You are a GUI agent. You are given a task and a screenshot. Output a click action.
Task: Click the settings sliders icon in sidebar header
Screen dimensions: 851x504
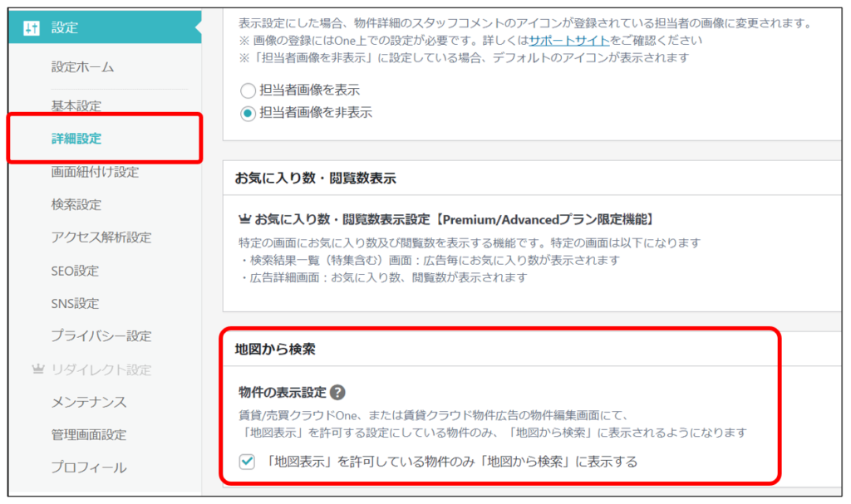31,28
